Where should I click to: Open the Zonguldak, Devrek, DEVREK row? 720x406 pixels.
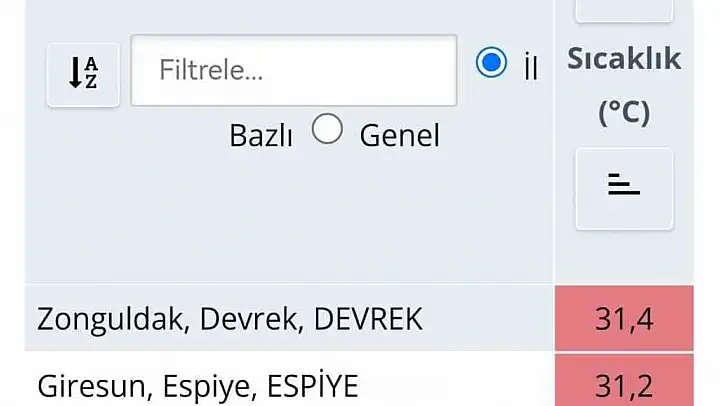click(289, 318)
